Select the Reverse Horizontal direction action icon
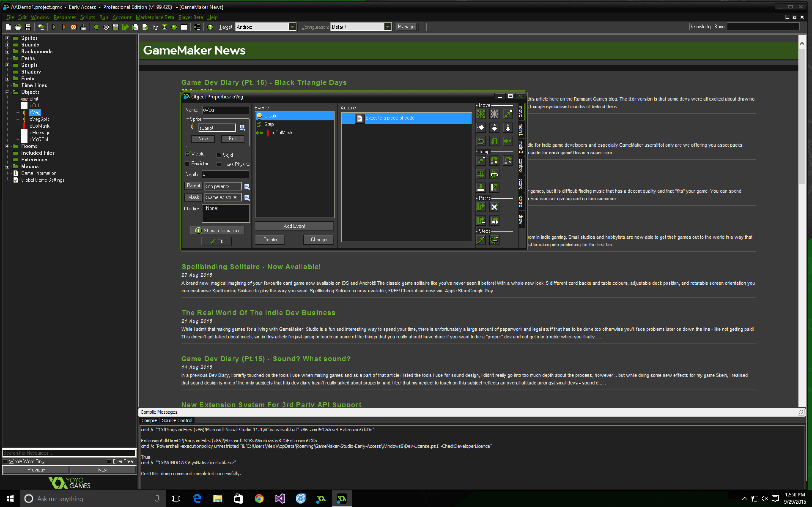This screenshot has height=507, width=812. point(481,141)
